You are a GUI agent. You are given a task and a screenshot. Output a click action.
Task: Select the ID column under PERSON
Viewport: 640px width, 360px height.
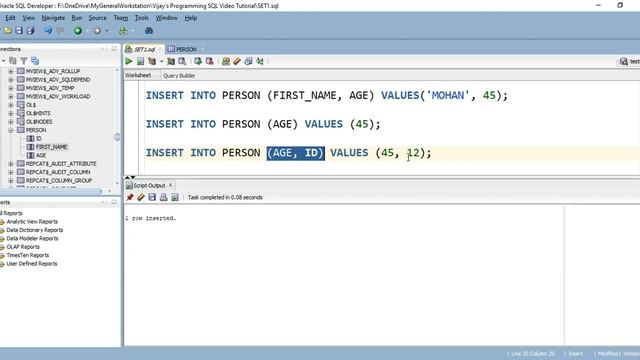pos(38,138)
